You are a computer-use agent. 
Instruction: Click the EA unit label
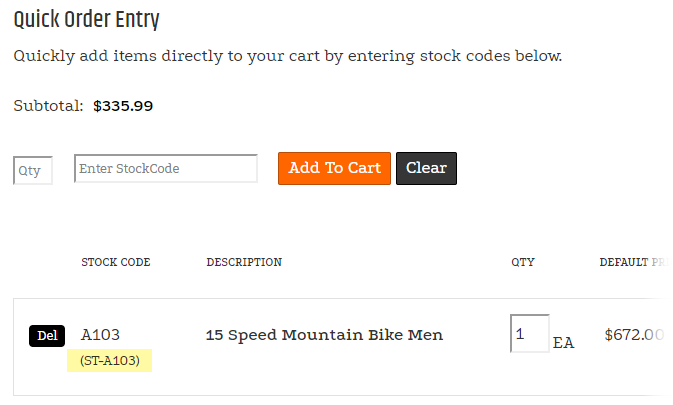pos(564,343)
